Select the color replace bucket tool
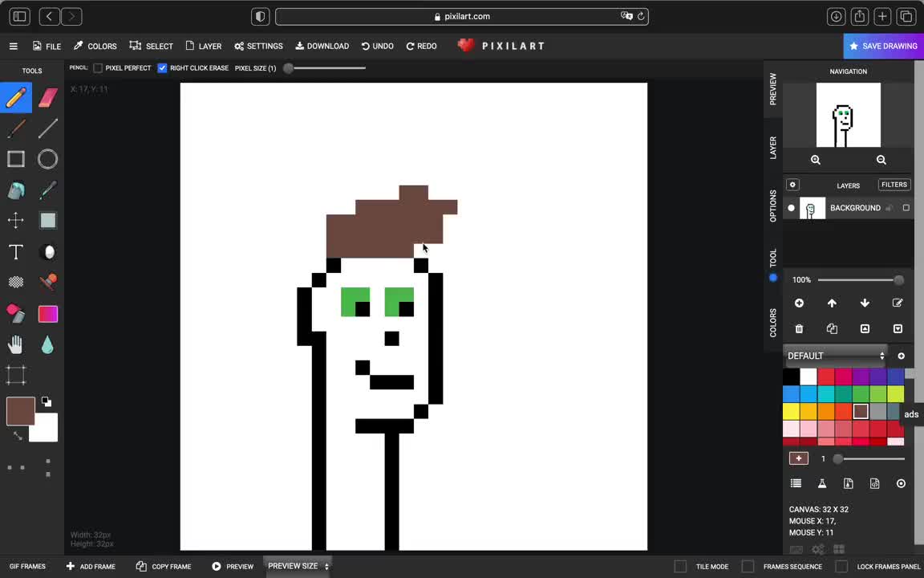 (x=16, y=314)
